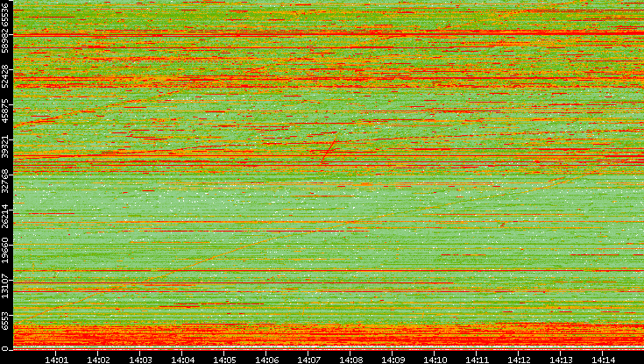Choose the 19660 vertical axis label
Screen dimensions: 644x364
click(6, 253)
